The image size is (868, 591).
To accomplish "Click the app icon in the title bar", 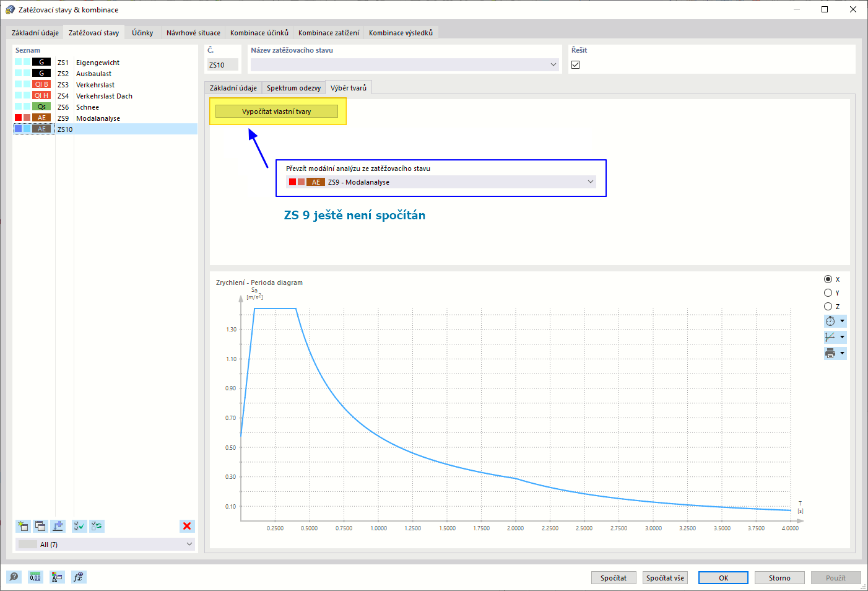I will point(10,9).
